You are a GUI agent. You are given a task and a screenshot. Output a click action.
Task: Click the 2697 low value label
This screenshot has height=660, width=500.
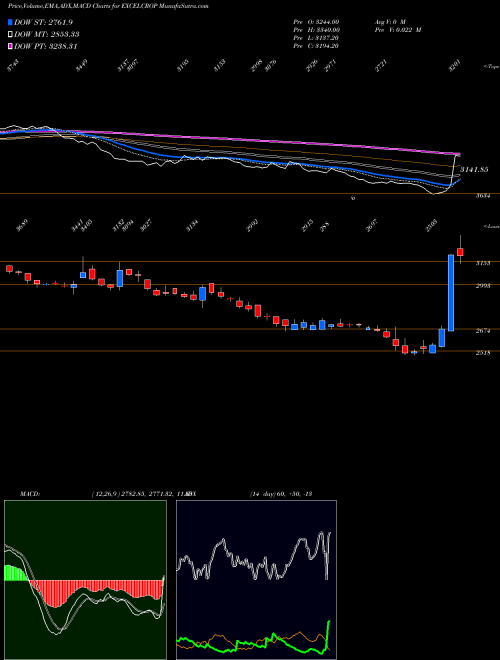click(372, 226)
